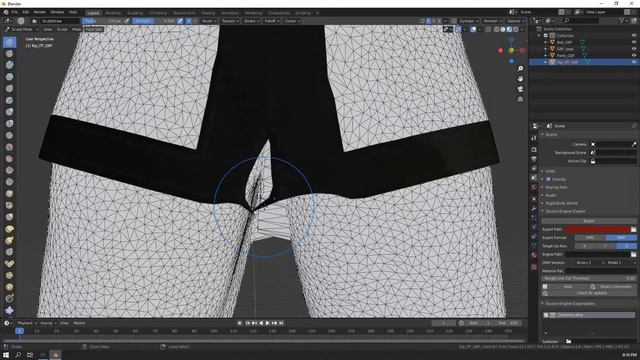Viewport: 640px width, 360px height.
Task: Open the Remesh dropdown
Action: click(492, 21)
